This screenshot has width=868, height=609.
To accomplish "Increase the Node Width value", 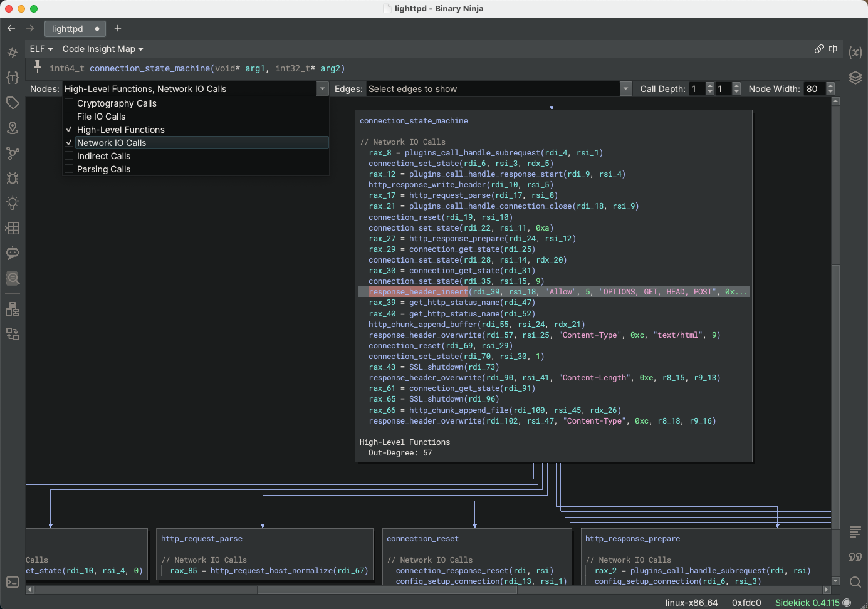I will 830,86.
